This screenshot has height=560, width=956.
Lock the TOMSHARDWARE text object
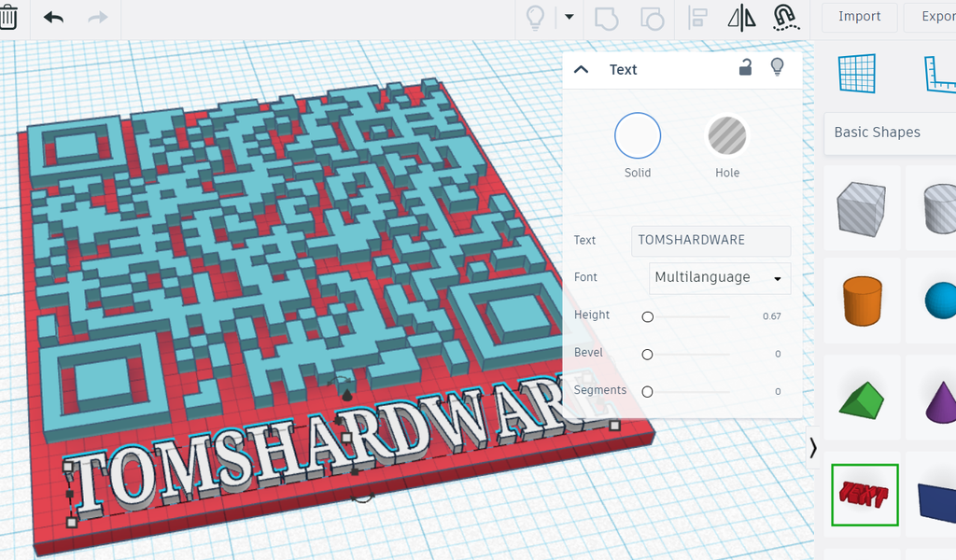744,68
